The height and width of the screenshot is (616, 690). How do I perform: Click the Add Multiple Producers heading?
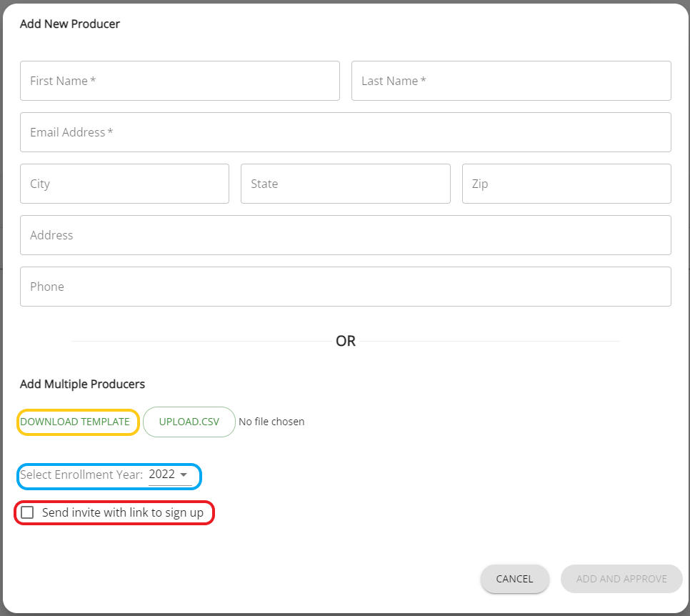82,384
